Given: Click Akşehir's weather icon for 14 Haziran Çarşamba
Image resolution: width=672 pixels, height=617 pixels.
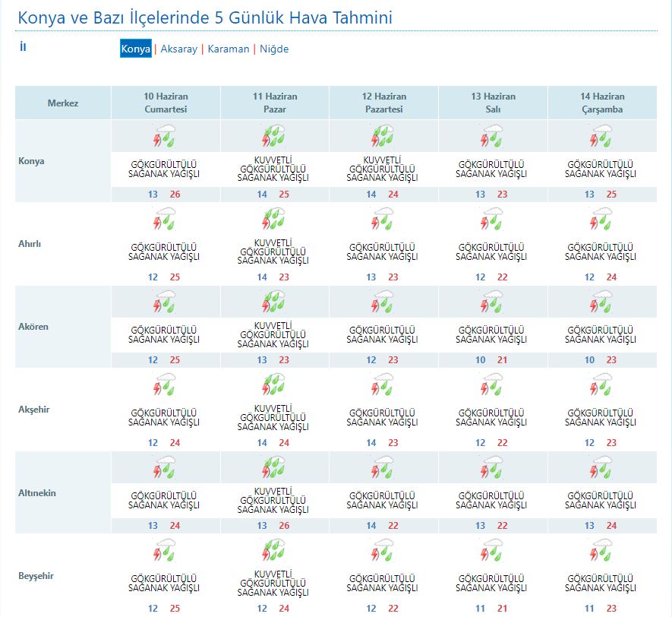Looking at the screenshot, I should coord(601,386).
